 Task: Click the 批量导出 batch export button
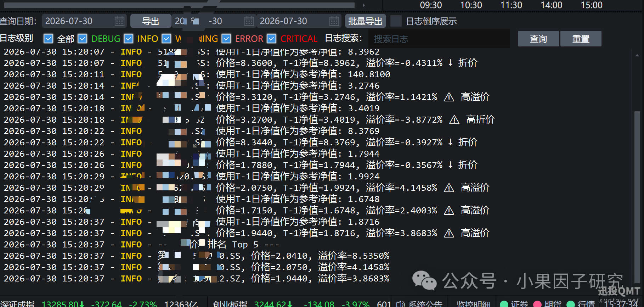pos(365,21)
